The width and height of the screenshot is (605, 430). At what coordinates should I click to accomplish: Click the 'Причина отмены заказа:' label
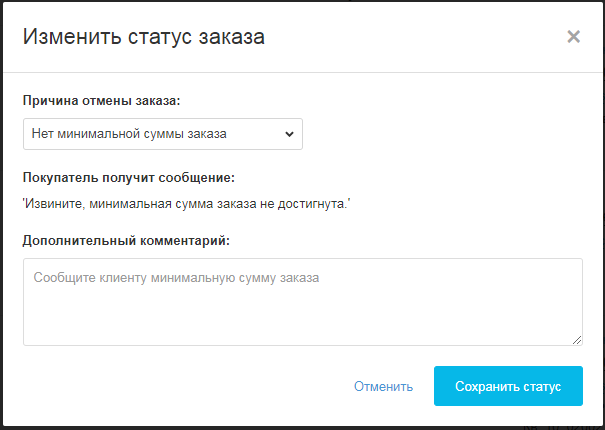102,100
